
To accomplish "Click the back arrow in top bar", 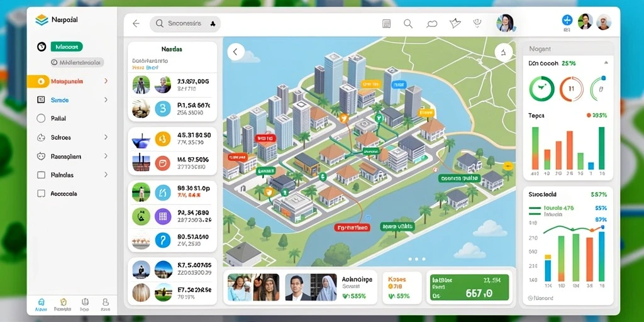I will coord(136,24).
